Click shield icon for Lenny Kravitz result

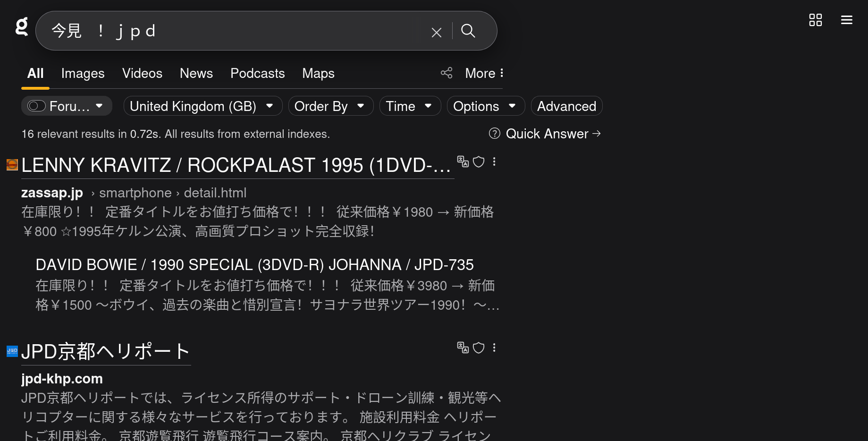pyautogui.click(x=479, y=161)
